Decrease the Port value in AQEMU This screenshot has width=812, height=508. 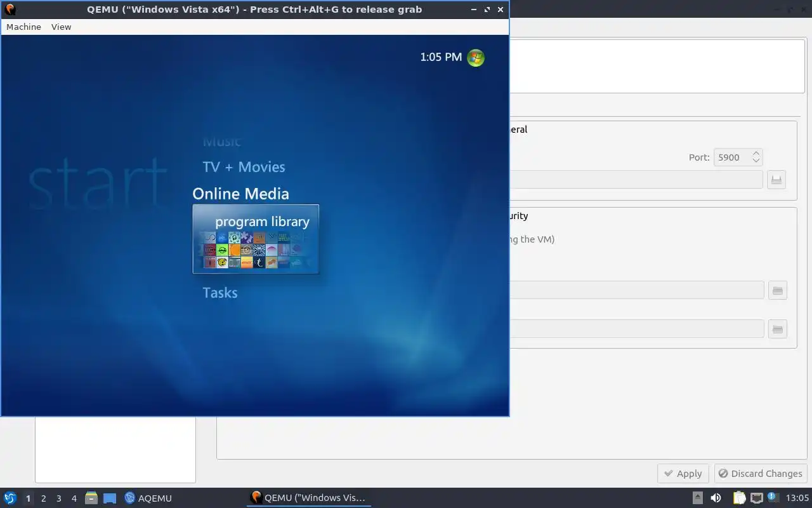(756, 161)
